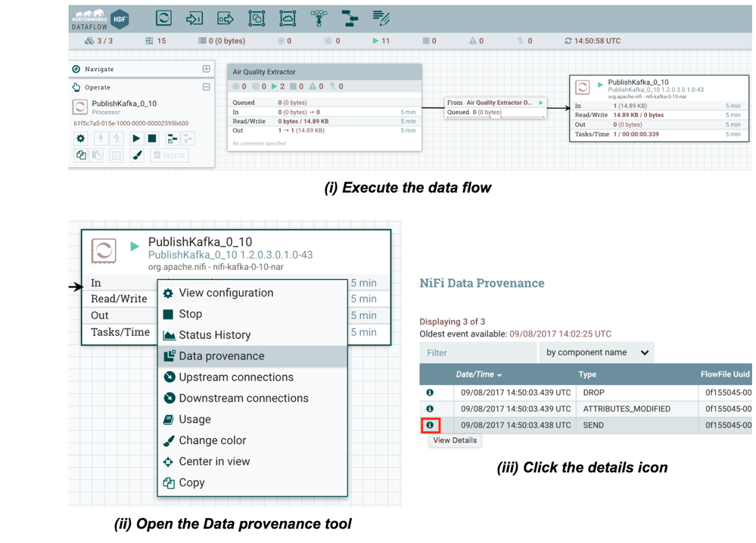Sort provenance by FlowFile Uuid column header
The image size is (756, 543).
(725, 374)
